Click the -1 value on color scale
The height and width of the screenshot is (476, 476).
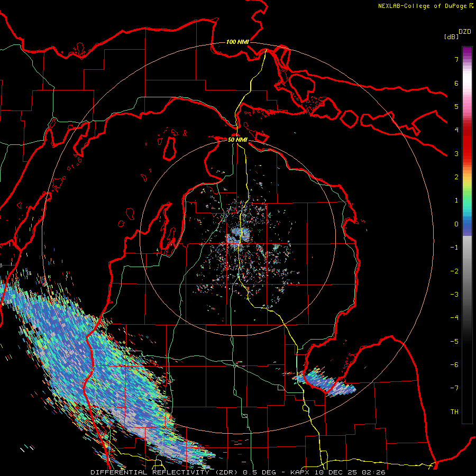[x=454, y=248]
